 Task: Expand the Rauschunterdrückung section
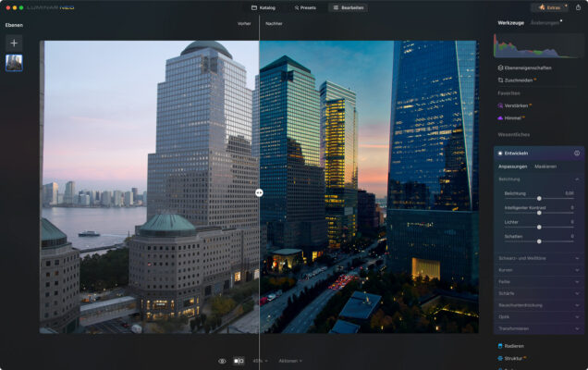(x=538, y=305)
